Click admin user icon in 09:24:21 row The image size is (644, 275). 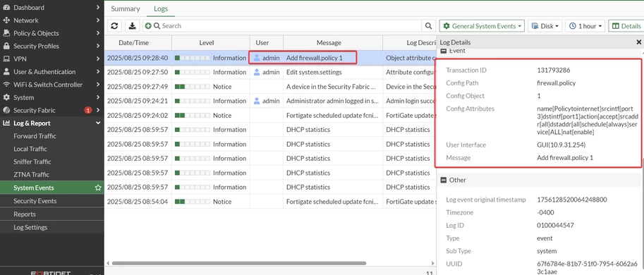point(257,101)
